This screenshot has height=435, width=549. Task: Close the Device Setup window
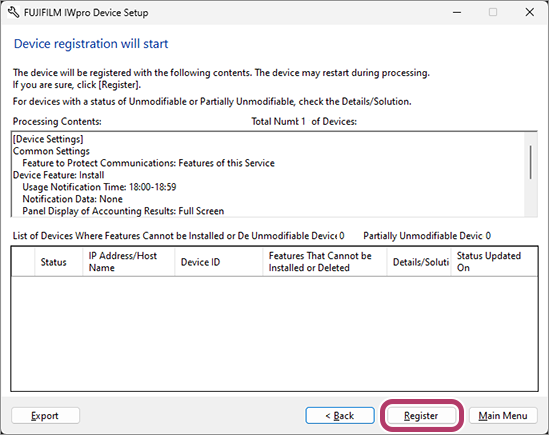pyautogui.click(x=530, y=13)
